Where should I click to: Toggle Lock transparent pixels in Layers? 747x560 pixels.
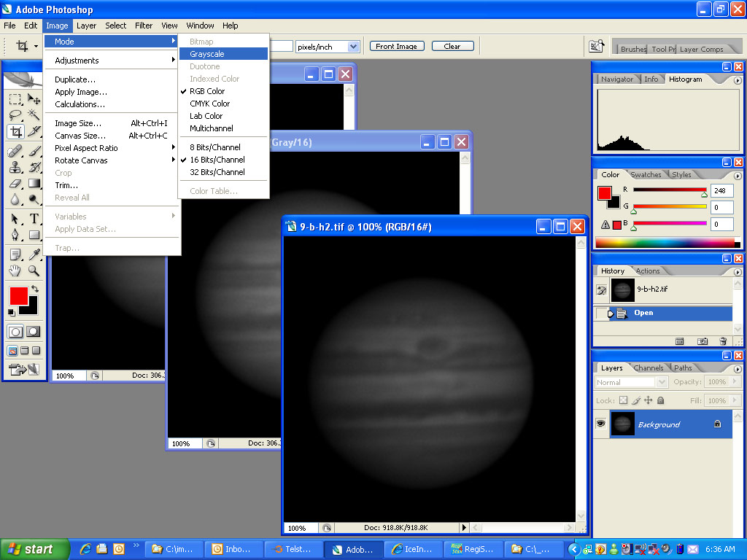click(x=623, y=400)
